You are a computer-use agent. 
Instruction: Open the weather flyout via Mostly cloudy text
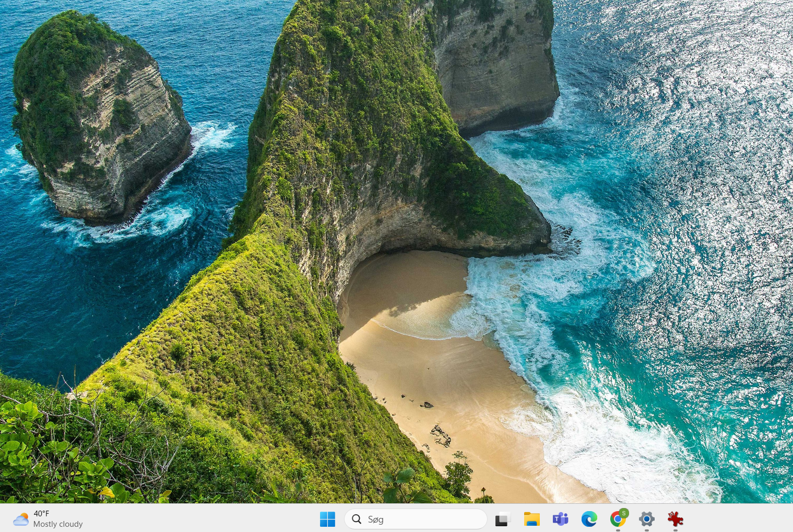coord(58,524)
